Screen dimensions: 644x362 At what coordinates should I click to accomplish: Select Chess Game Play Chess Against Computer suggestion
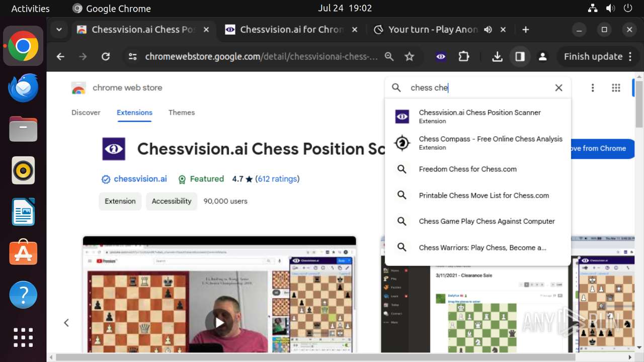(478, 221)
